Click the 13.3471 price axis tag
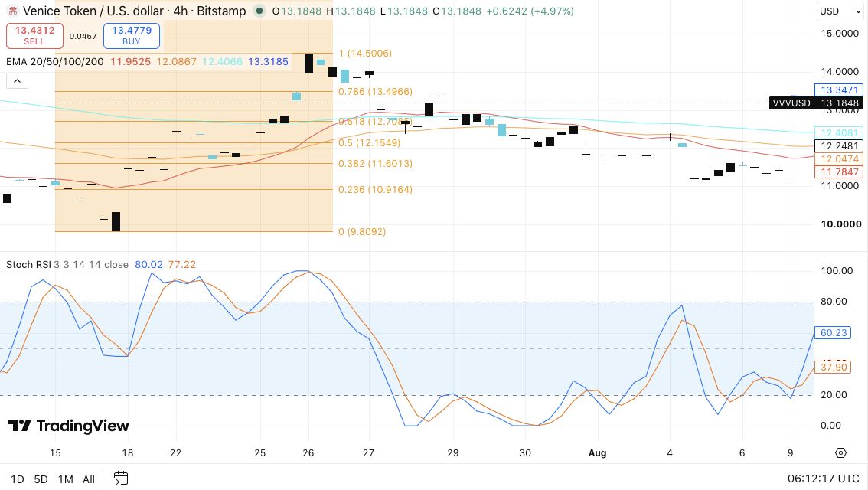 click(839, 90)
